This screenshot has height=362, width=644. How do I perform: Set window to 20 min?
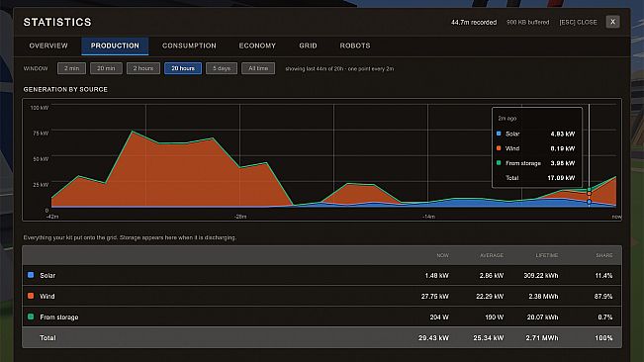click(x=106, y=68)
